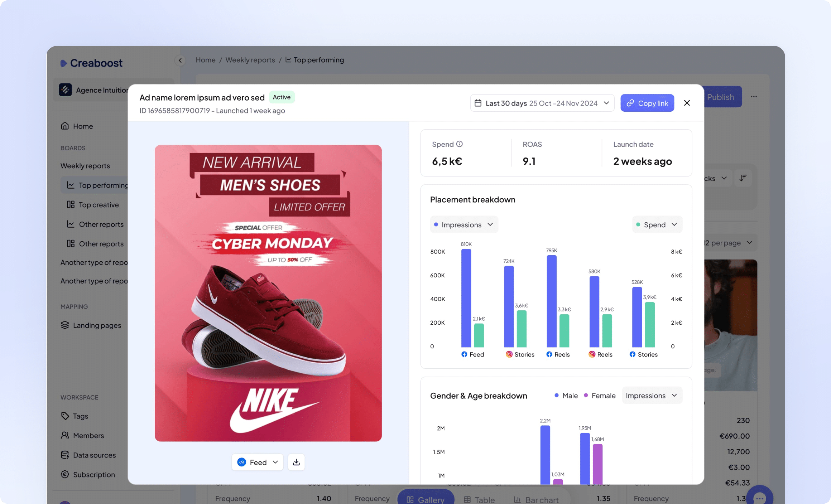Open the Impressions metric dropdown in Placement breakdown
The image size is (831, 504).
pyautogui.click(x=464, y=224)
